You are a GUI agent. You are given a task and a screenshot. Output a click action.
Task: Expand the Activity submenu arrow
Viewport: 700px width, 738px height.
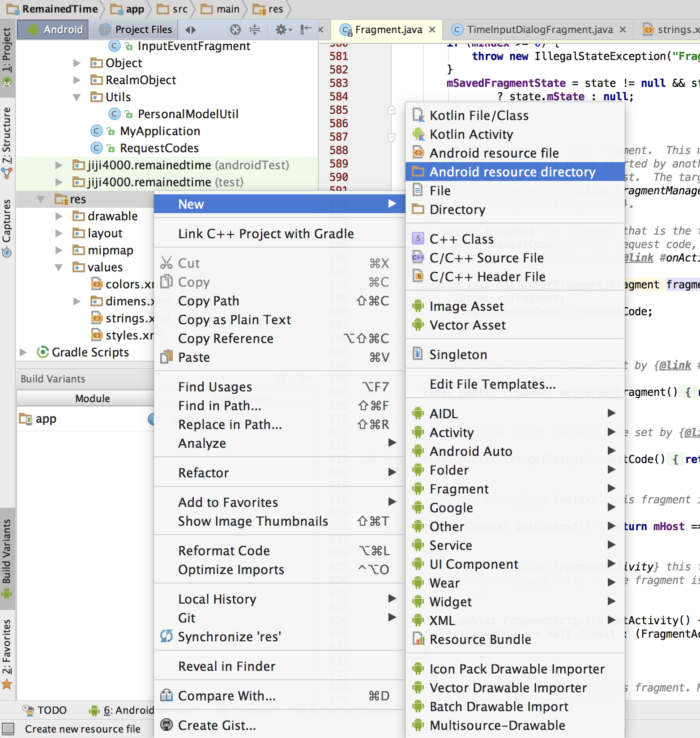pyautogui.click(x=611, y=432)
